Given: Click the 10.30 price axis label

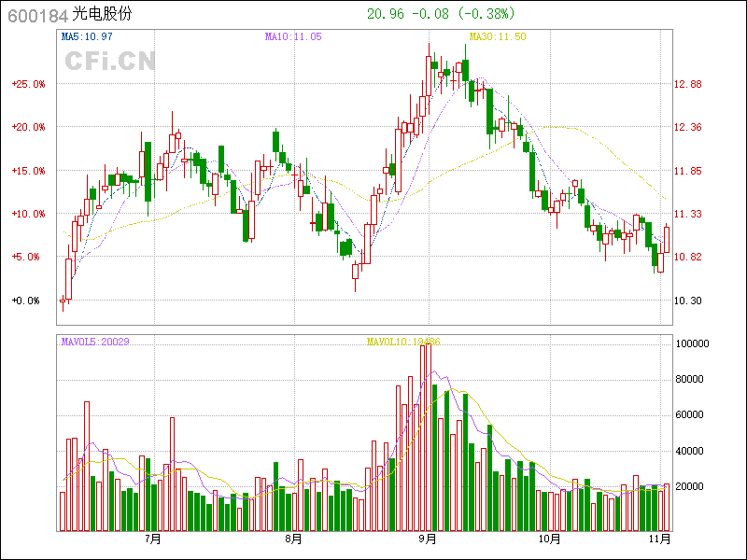Looking at the screenshot, I should (687, 301).
